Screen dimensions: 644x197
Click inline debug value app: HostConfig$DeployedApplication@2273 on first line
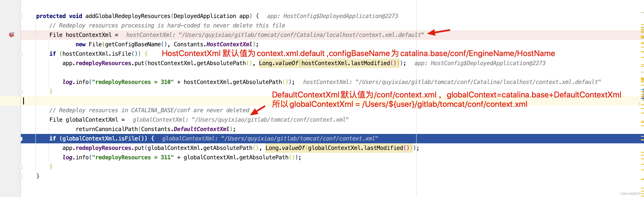click(332, 16)
